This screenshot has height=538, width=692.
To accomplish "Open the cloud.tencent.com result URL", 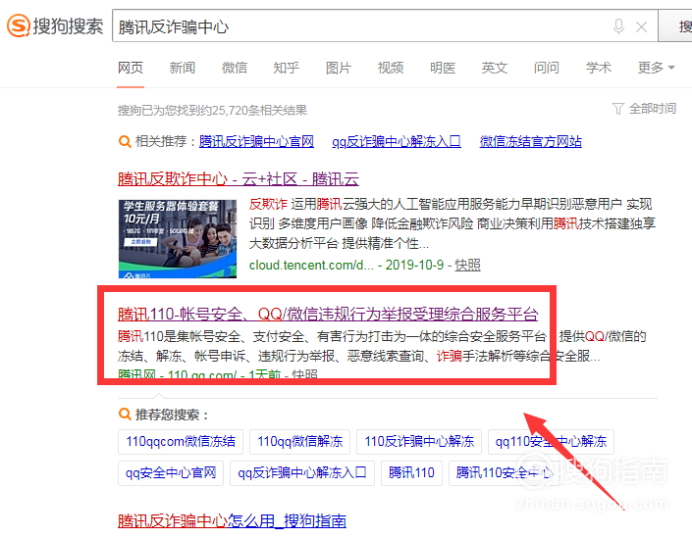I will tap(311, 265).
